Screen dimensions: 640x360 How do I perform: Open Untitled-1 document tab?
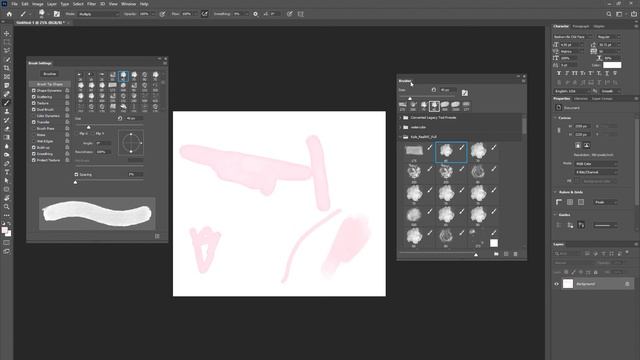pos(40,23)
